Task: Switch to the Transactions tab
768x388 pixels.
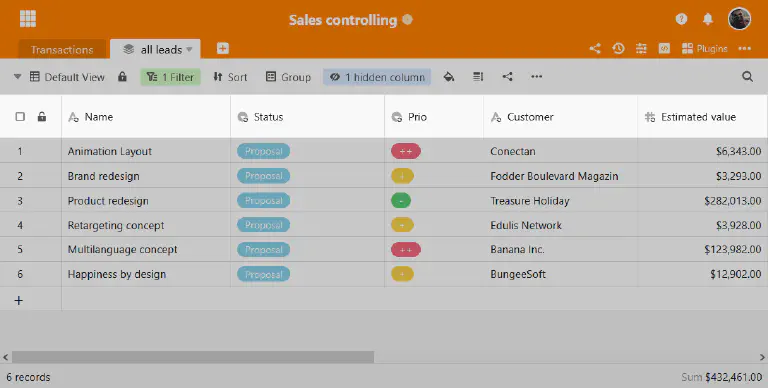Action: 62,49
